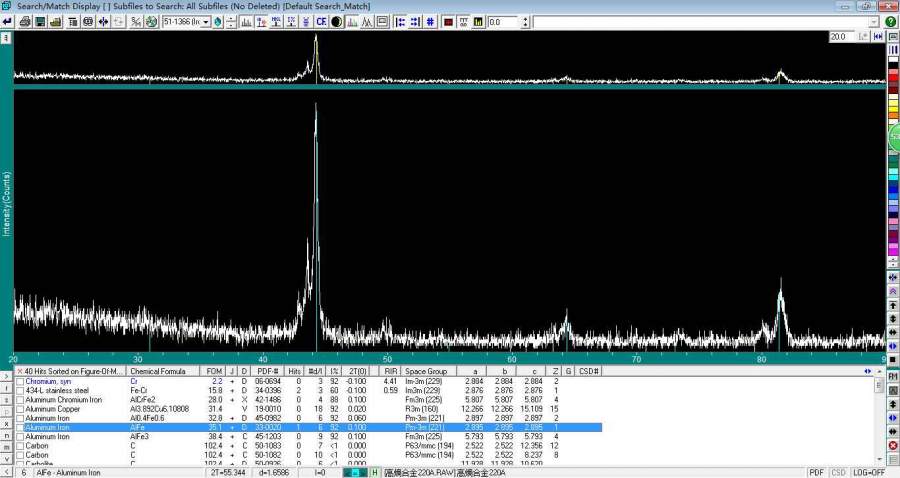
Task: Click the green help question mark icon
Action: (x=890, y=22)
